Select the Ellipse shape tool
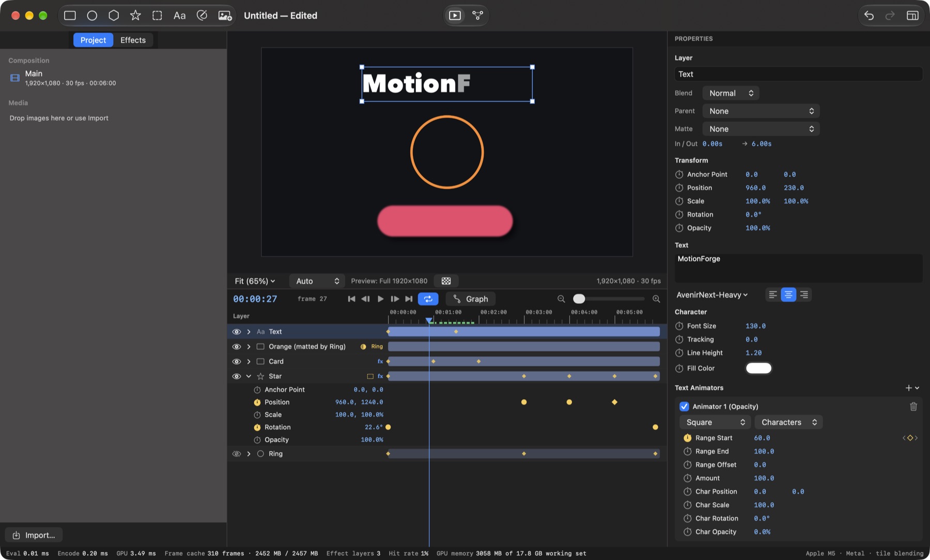 pos(92,15)
